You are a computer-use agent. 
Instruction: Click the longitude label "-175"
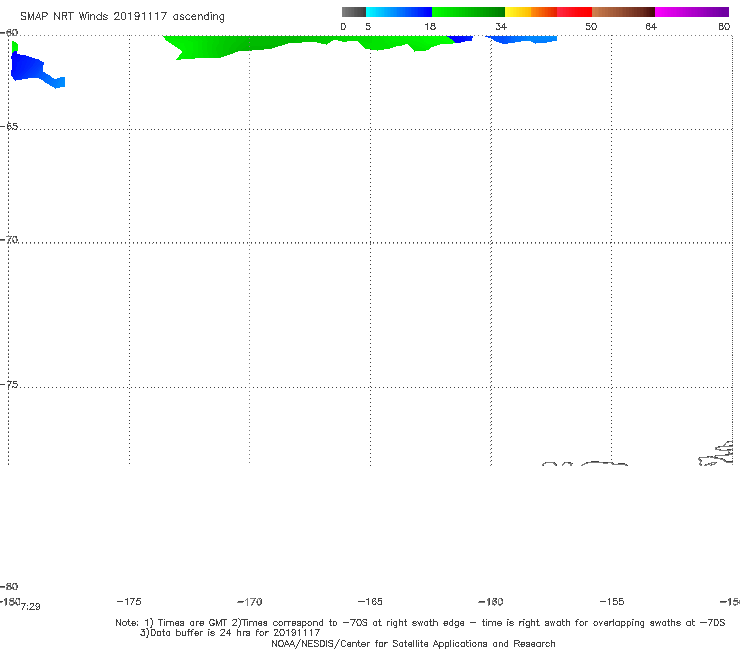coord(129,601)
